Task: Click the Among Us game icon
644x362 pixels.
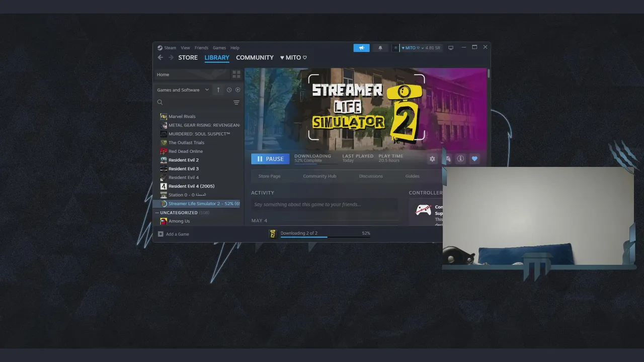Action: (x=164, y=221)
